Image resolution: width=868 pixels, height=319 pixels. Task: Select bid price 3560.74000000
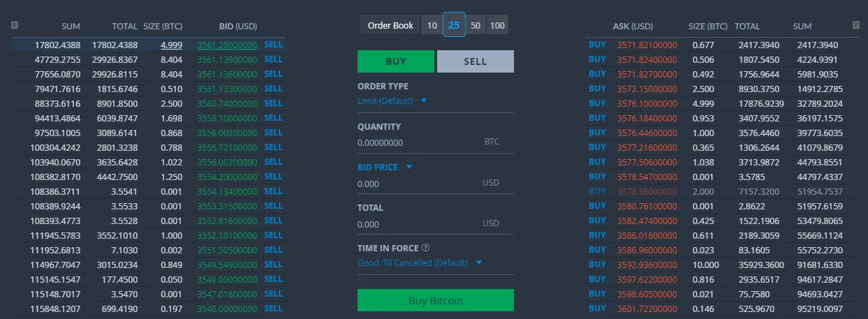228,103
